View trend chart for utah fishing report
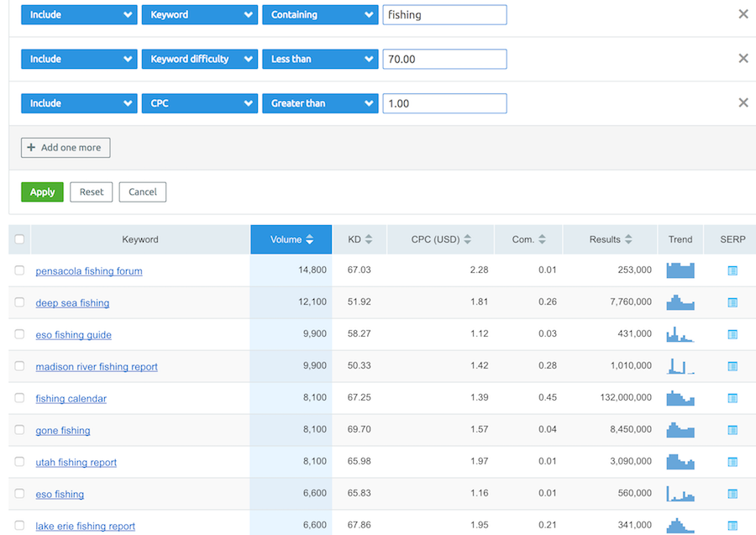The height and width of the screenshot is (535, 756). (x=680, y=462)
